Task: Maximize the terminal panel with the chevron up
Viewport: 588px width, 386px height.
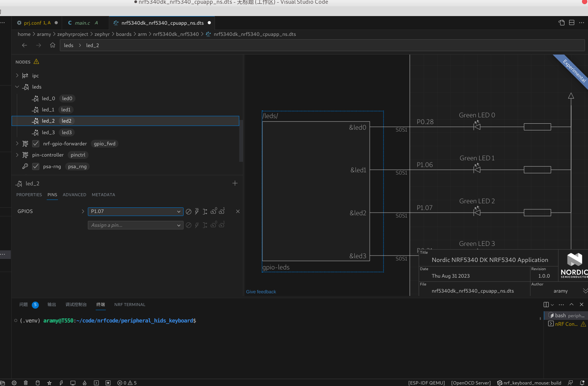Action: 572,305
